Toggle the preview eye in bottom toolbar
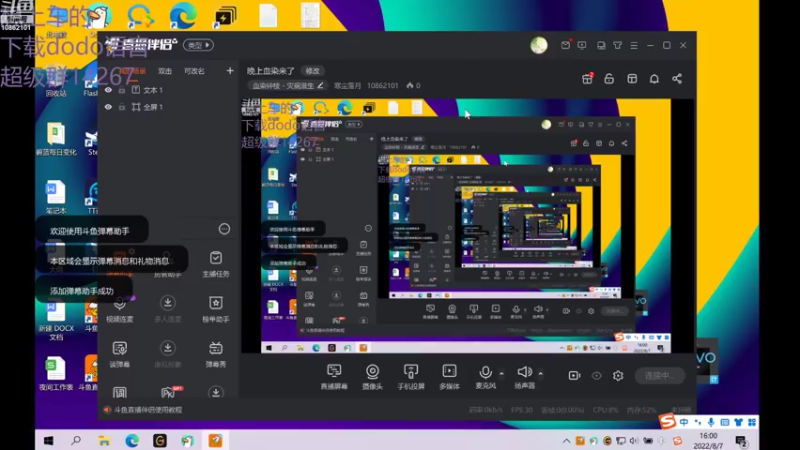The image size is (800, 450). coord(596,376)
